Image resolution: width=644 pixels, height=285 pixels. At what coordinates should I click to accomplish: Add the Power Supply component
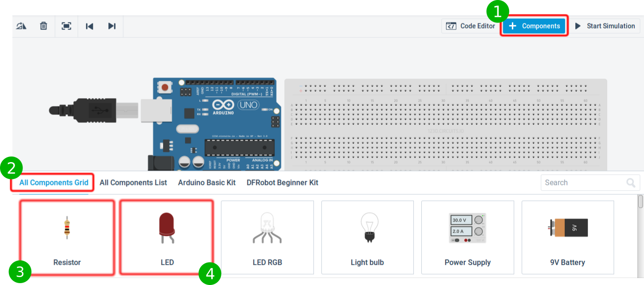pos(467,237)
